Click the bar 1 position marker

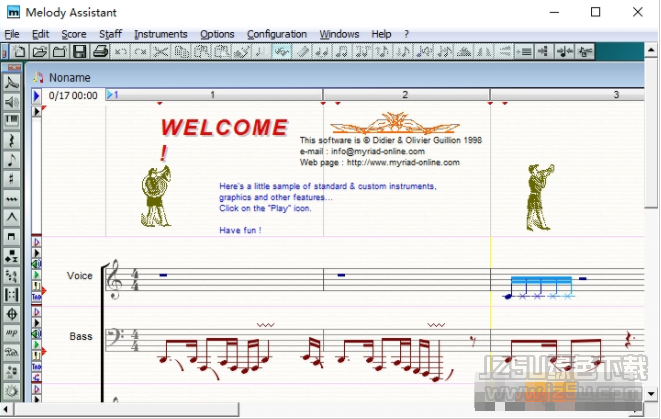[x=112, y=95]
